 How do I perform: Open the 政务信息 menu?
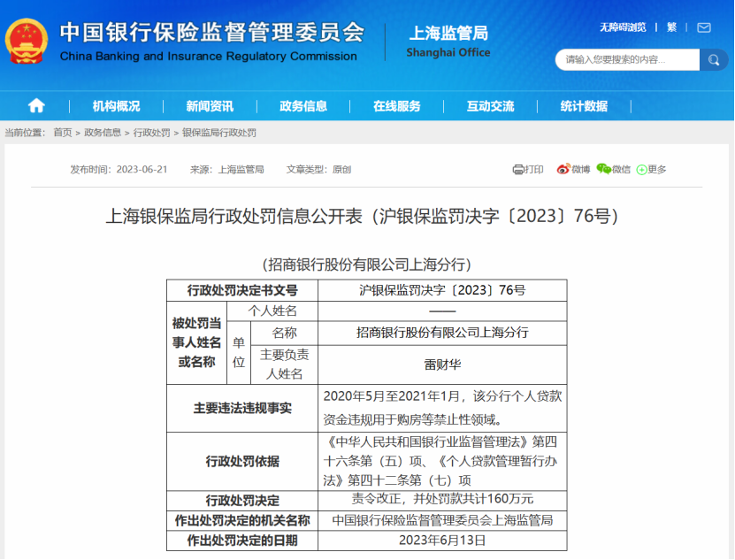303,106
